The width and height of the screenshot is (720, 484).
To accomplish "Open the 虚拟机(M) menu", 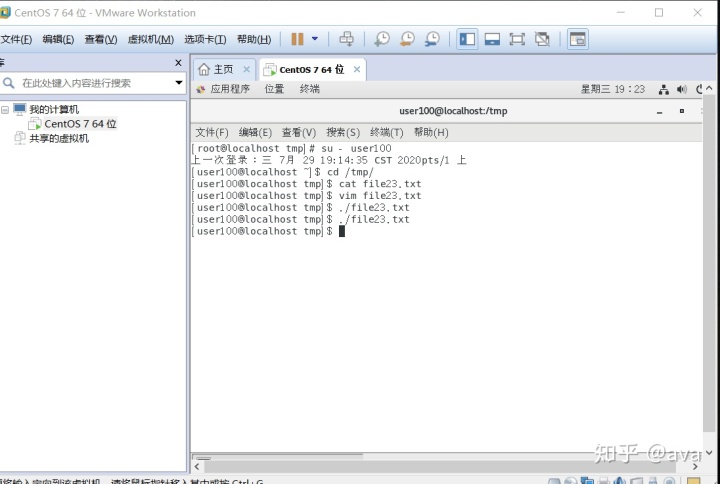I will pyautogui.click(x=151, y=39).
